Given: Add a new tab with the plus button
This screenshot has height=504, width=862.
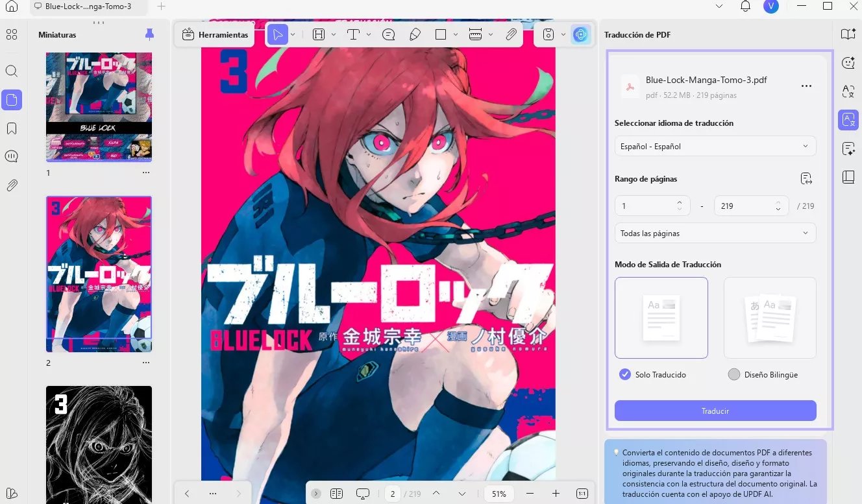Looking at the screenshot, I should (162, 6).
